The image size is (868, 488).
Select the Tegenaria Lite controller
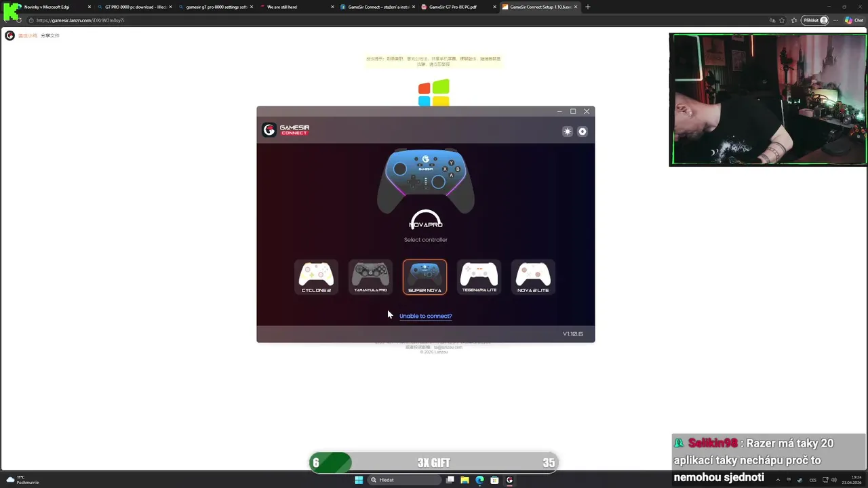click(479, 277)
